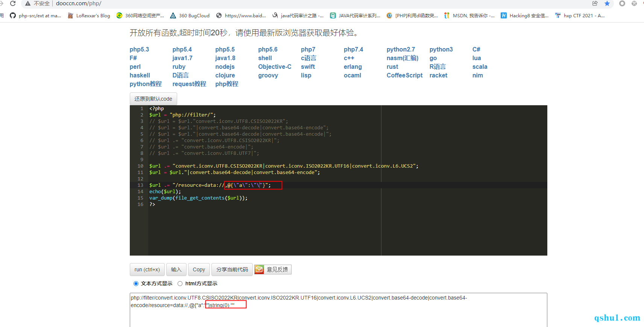Open the LoRexxar's Blog bookmark
This screenshot has width=644, height=327.
[89, 15]
